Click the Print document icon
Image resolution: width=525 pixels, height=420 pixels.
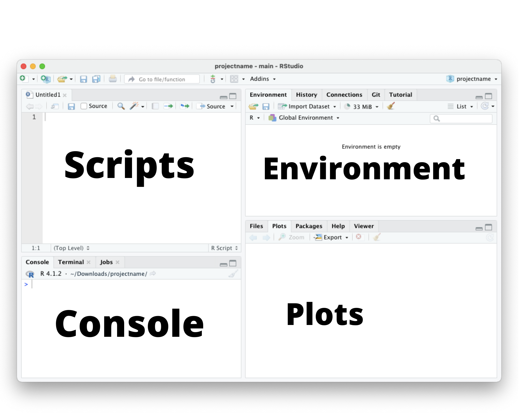pos(113,79)
